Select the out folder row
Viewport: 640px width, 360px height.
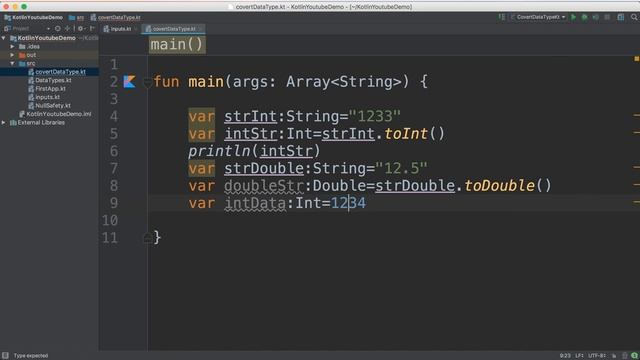pyautogui.click(x=49, y=55)
